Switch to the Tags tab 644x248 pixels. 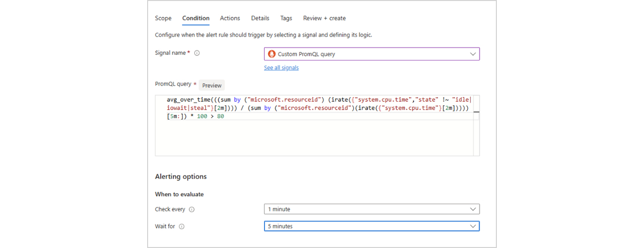pos(286,18)
